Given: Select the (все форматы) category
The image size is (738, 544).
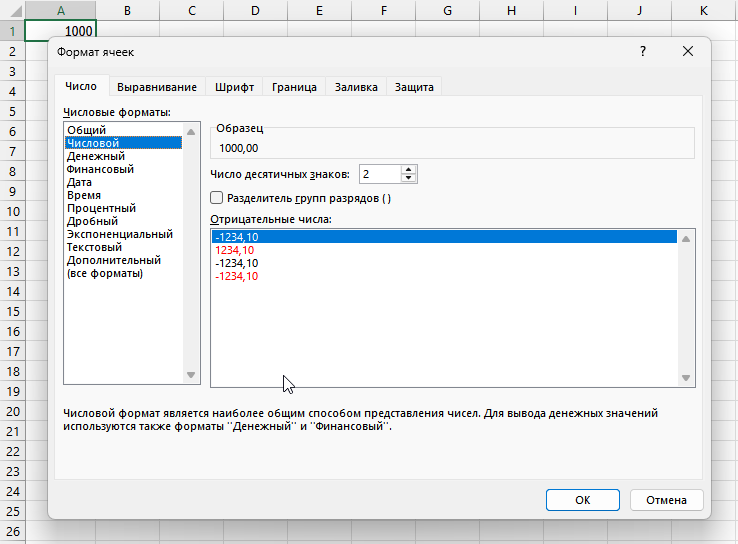Looking at the screenshot, I should (x=105, y=273).
